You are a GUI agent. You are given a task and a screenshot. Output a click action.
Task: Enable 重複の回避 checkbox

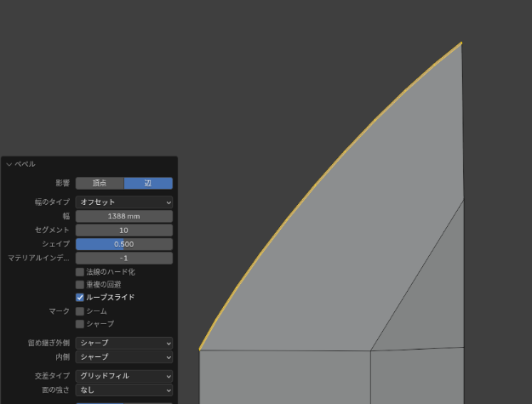[80, 285]
